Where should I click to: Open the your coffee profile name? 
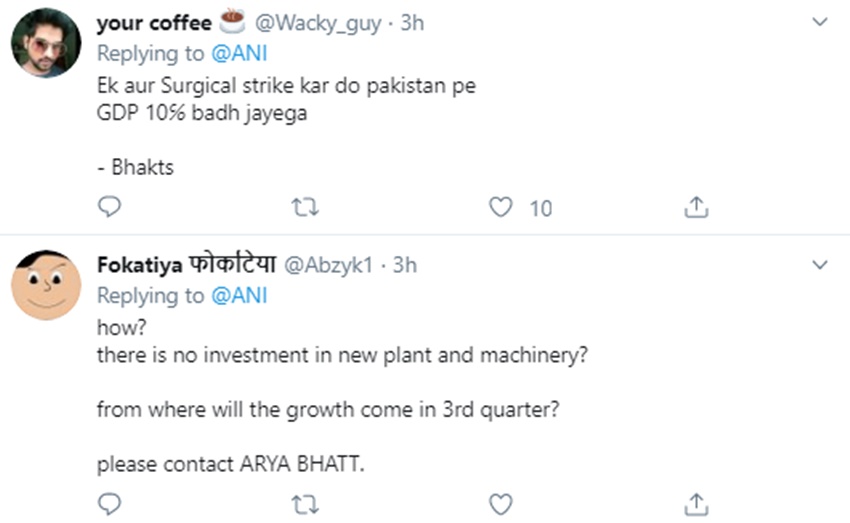point(153,23)
